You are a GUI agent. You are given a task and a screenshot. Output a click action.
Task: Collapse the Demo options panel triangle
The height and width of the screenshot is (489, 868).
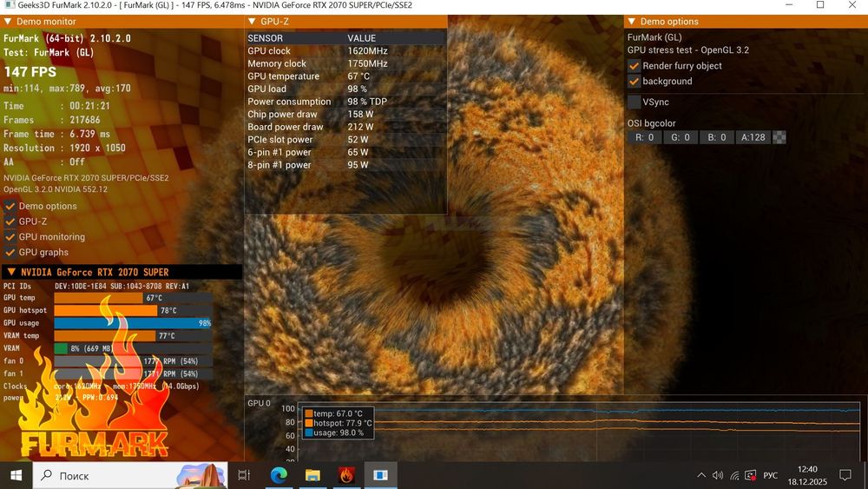click(x=632, y=22)
